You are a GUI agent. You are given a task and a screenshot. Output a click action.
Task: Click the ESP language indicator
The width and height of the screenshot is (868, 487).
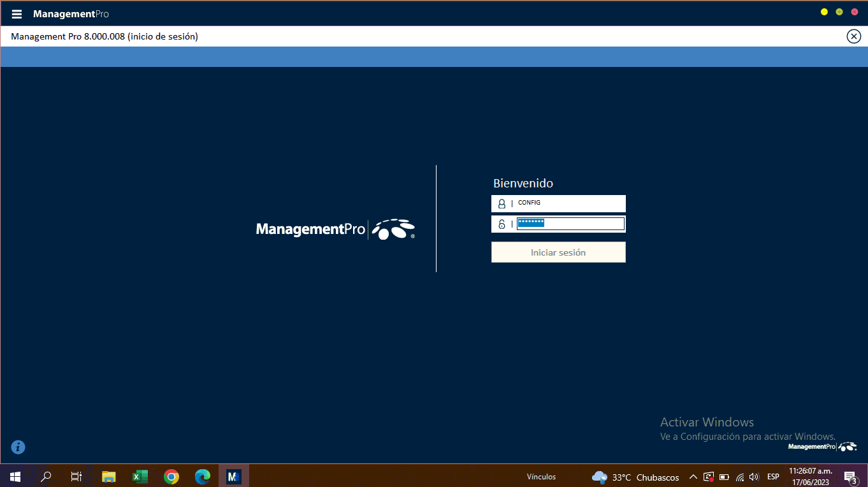coord(773,477)
